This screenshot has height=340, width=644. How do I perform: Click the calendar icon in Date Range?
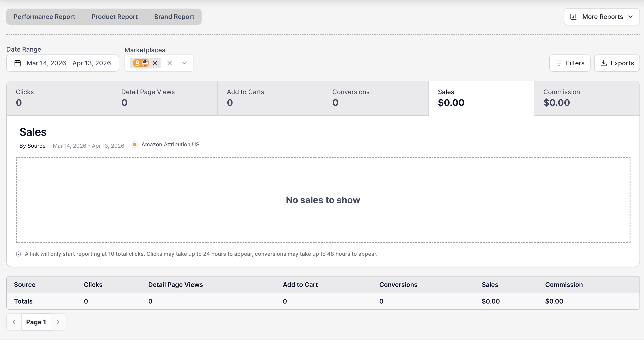(18, 63)
